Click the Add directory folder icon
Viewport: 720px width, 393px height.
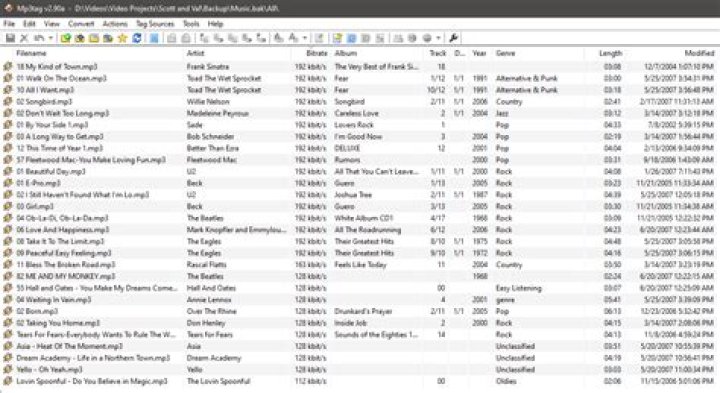(x=79, y=38)
